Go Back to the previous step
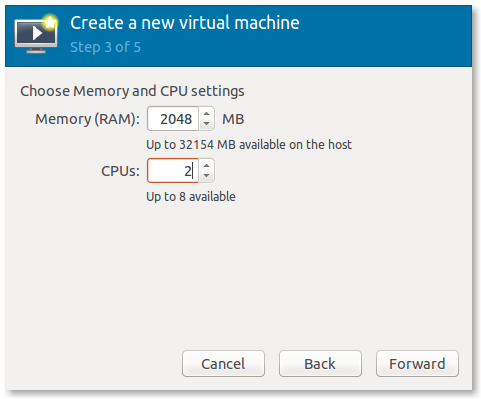The width and height of the screenshot is (481, 399). point(320,364)
